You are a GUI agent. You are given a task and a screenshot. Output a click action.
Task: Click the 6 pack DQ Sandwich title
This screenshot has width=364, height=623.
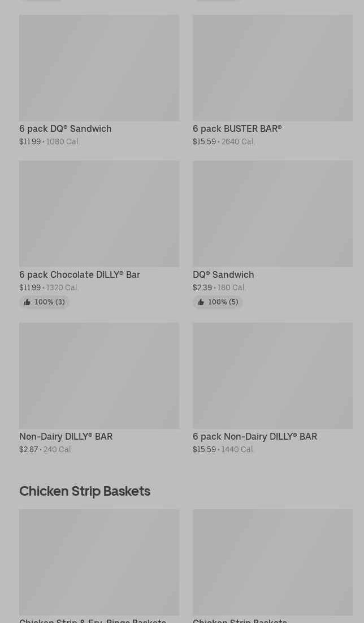click(66, 129)
